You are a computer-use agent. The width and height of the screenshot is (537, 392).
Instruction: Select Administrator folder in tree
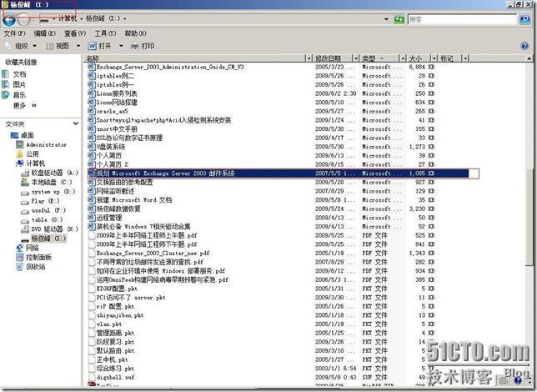(47, 144)
